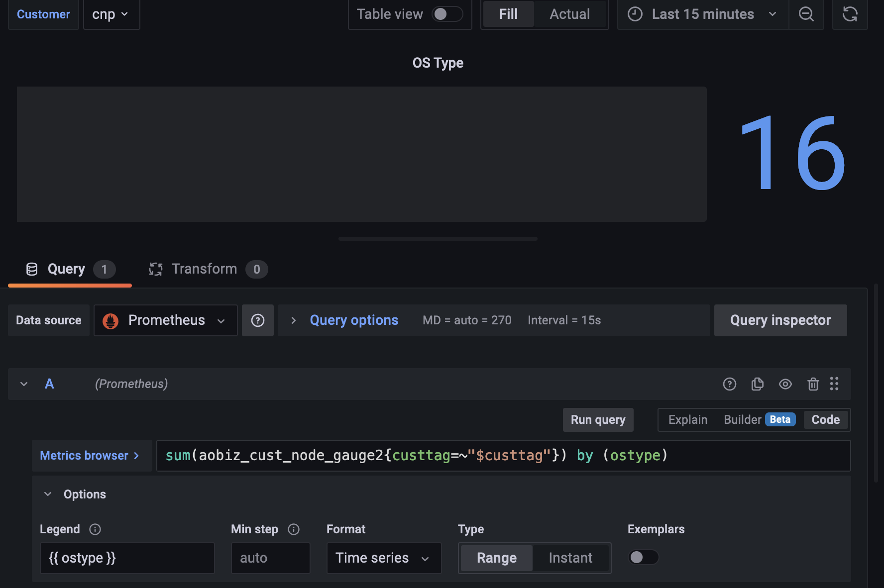This screenshot has height=588, width=884.
Task: Click the Interval = 15s text
Action: (x=564, y=320)
